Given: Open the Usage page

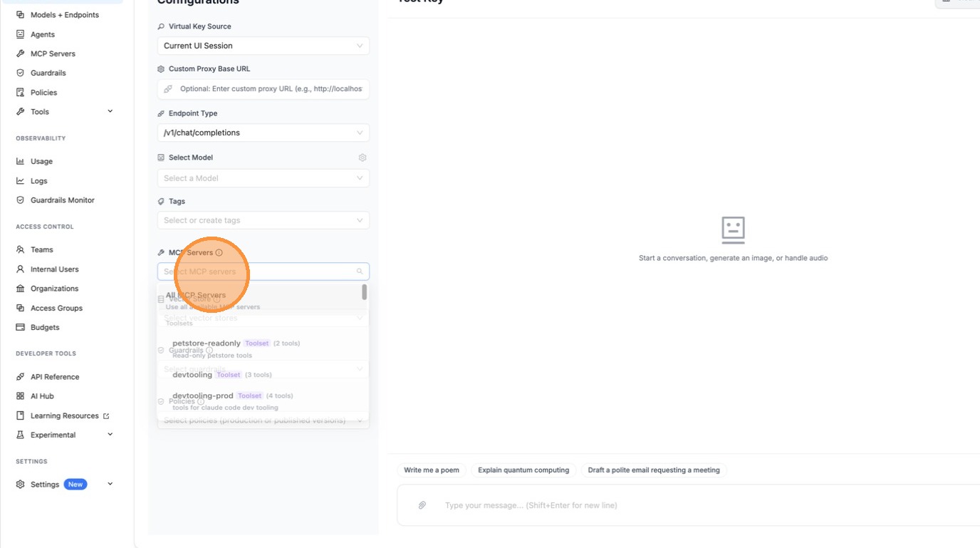Looking at the screenshot, I should click(41, 162).
